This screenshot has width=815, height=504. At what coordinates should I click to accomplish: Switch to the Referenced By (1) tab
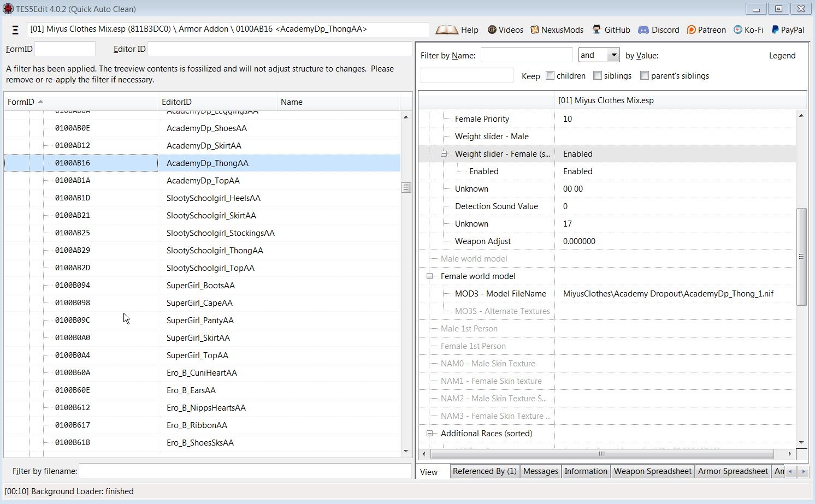(484, 471)
